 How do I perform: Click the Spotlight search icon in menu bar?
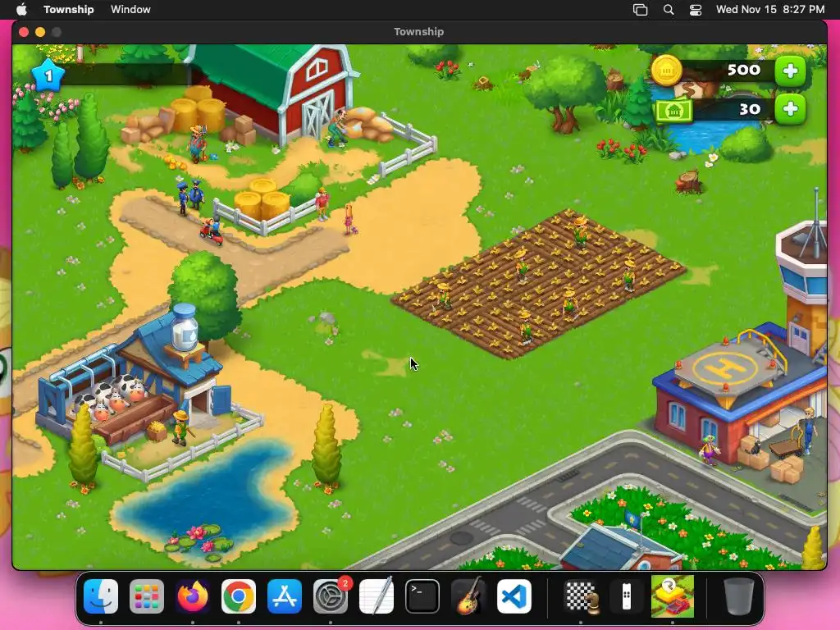pyautogui.click(x=668, y=10)
